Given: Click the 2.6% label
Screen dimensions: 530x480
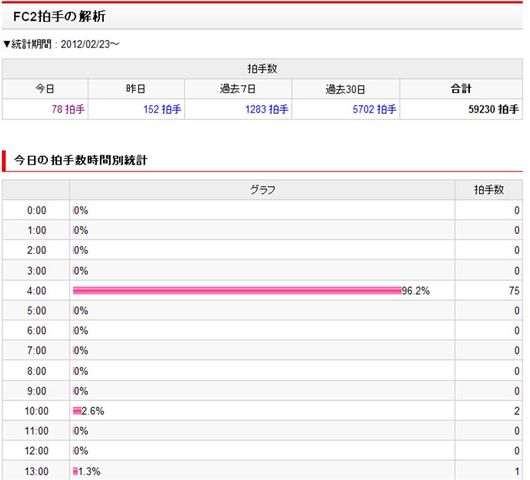Looking at the screenshot, I should 93,411.
